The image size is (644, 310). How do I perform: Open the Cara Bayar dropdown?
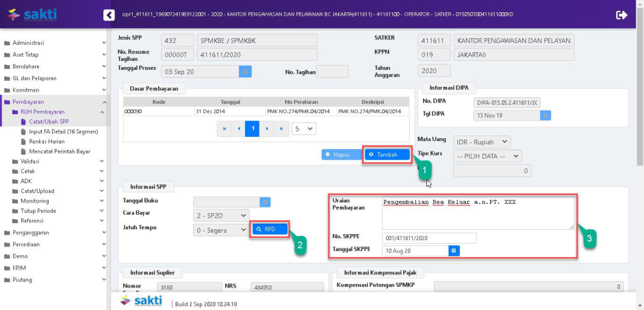click(x=221, y=216)
